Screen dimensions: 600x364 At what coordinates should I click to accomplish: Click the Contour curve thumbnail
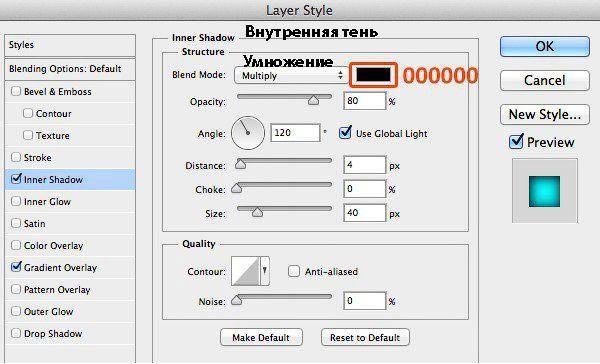tap(246, 271)
